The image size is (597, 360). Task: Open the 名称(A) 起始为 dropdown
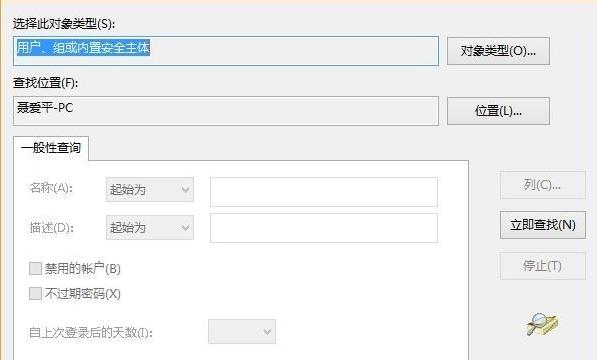[150, 190]
